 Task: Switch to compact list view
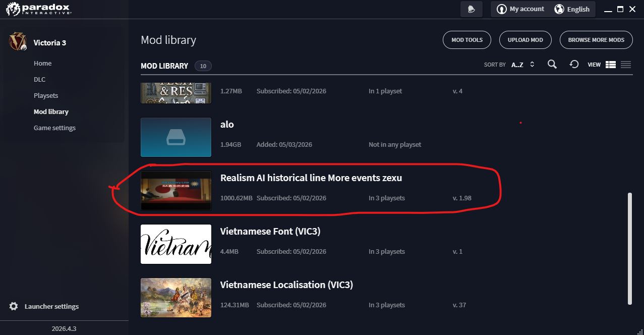click(626, 65)
